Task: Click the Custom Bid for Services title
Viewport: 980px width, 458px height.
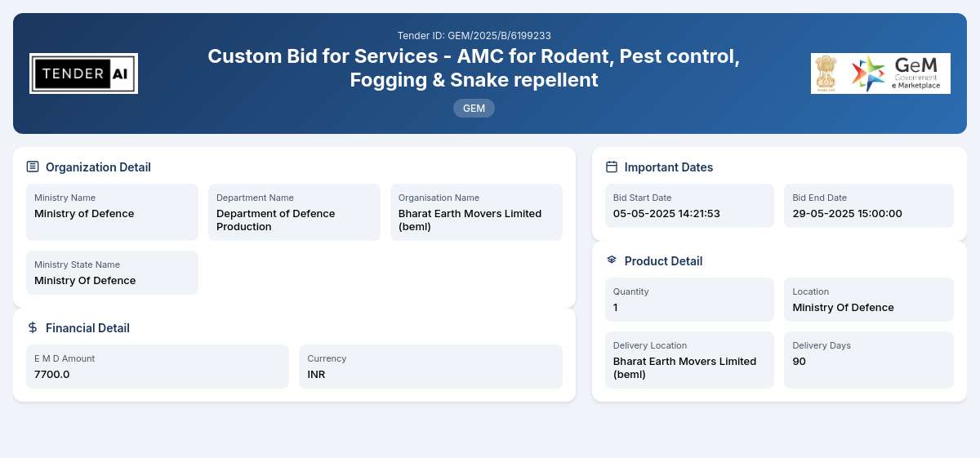Action: [x=474, y=68]
